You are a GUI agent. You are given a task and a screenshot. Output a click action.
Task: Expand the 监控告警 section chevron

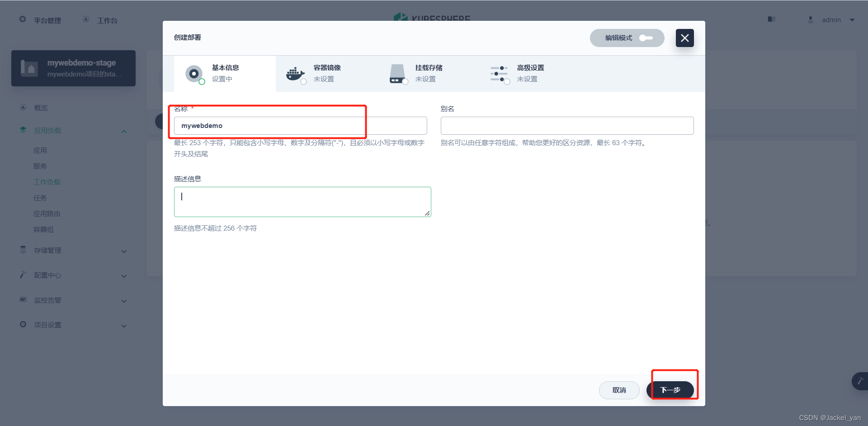[x=124, y=301]
